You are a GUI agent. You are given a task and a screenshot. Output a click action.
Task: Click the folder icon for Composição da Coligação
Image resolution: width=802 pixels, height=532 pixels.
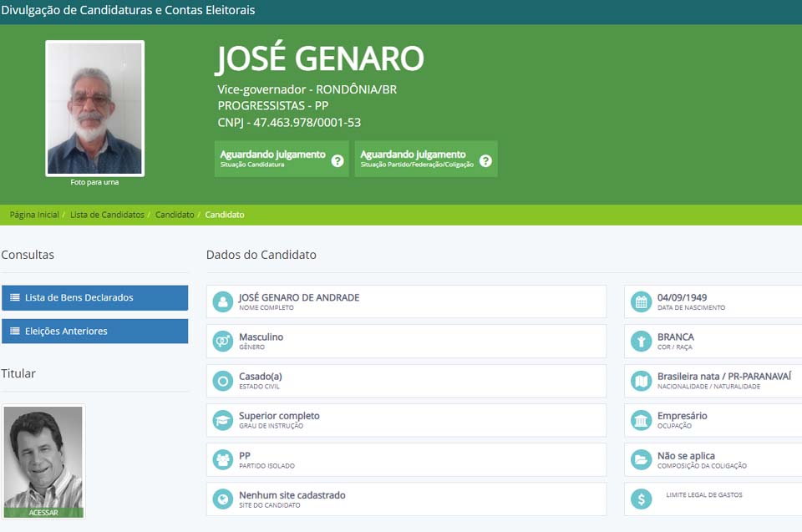(x=641, y=459)
